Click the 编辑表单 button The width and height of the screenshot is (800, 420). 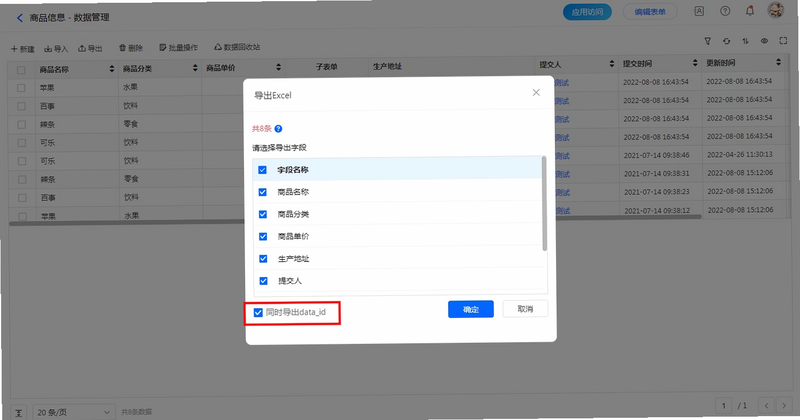click(x=650, y=12)
